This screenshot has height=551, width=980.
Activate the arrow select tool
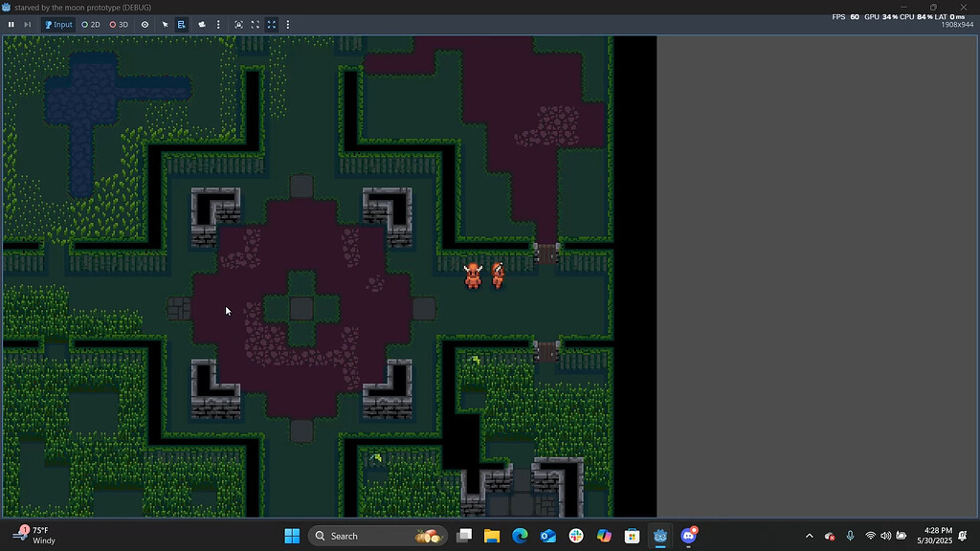[x=165, y=24]
